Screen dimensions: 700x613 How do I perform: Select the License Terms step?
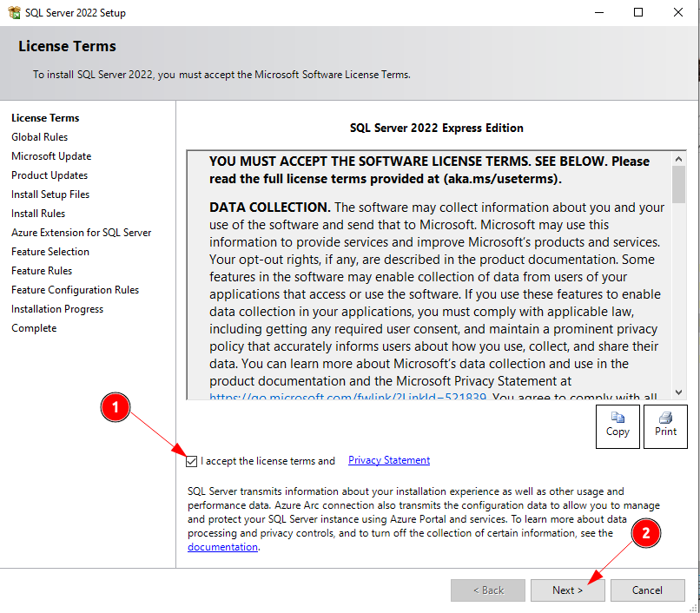tap(45, 118)
